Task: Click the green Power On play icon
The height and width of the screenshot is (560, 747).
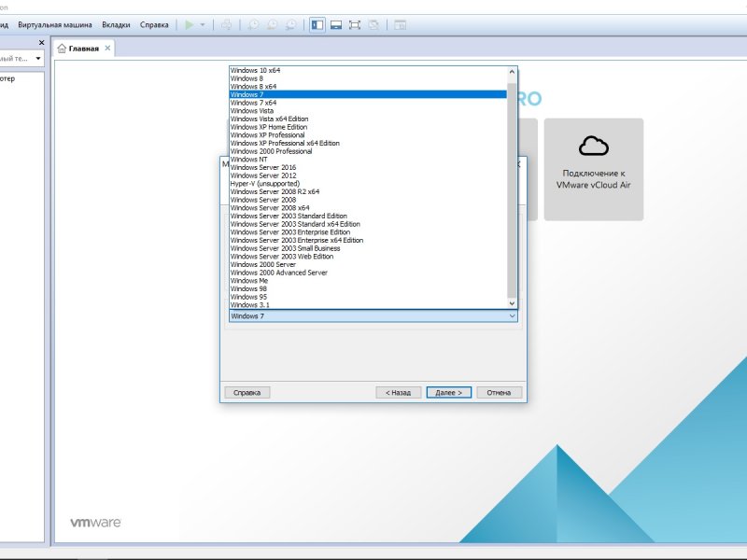Action: pos(190,25)
